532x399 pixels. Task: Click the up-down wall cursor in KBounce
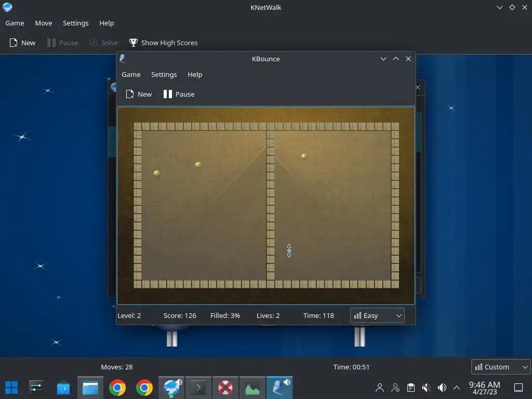[289, 251]
